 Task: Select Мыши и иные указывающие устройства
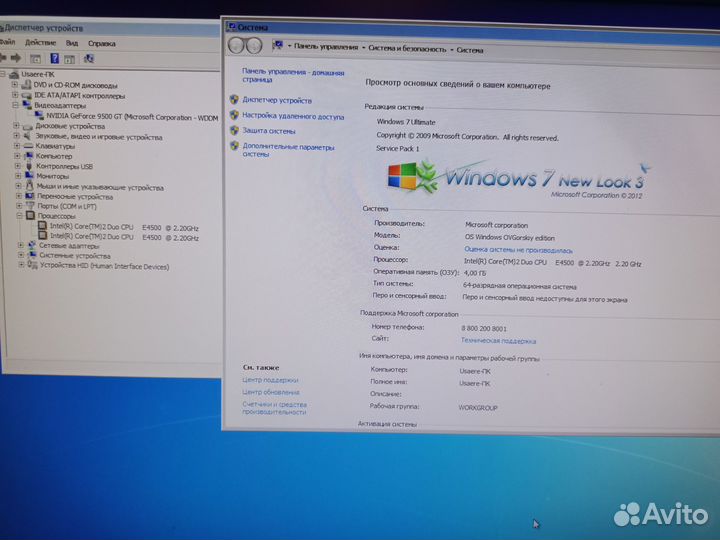[100, 187]
